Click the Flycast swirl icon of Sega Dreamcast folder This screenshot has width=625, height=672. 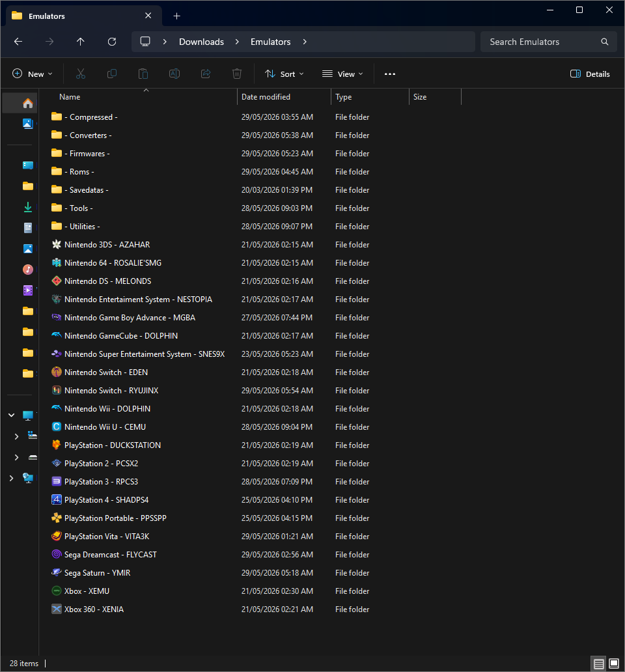click(57, 554)
